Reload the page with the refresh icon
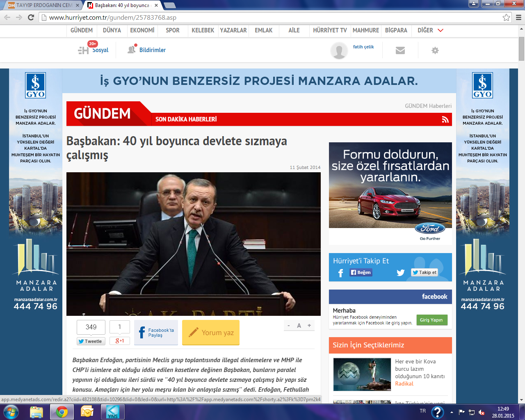The width and height of the screenshot is (525, 420). coord(31,17)
